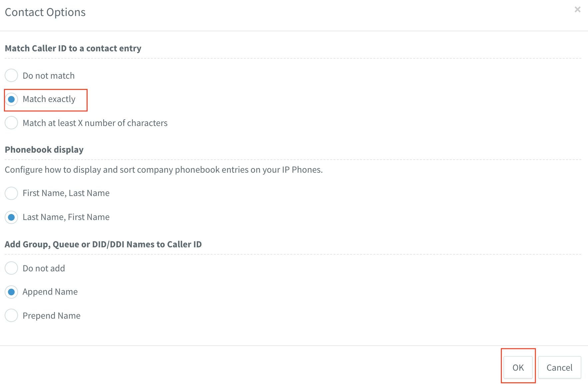
Task: Select Last Name, First Name radio button
Action: [x=11, y=217]
